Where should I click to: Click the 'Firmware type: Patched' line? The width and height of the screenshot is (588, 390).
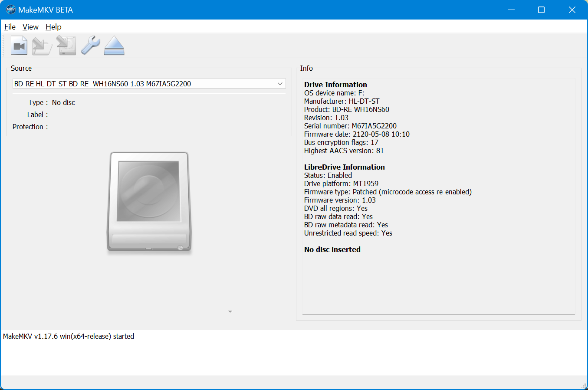pyautogui.click(x=388, y=192)
